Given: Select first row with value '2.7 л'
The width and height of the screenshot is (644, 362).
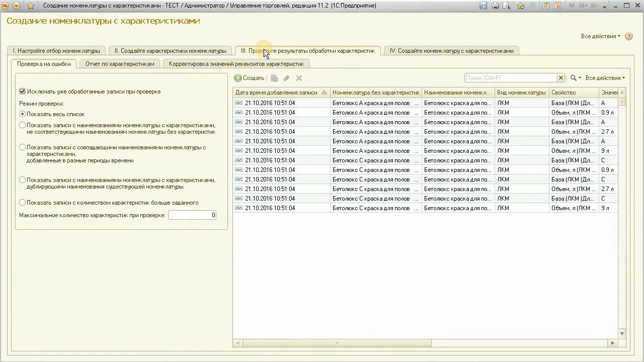Looking at the screenshot, I should [x=609, y=132].
